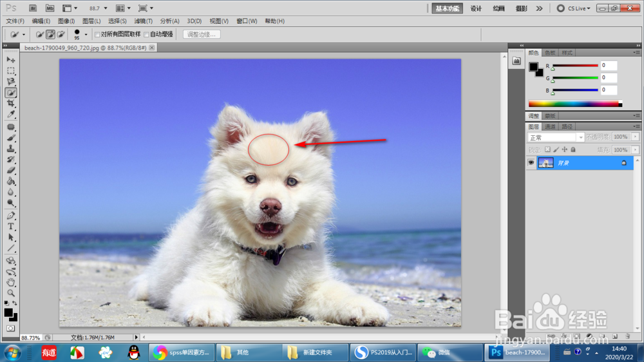This screenshot has width=644, height=362.
Task: Hide the 背景 layer with eye icon
Action: click(x=531, y=163)
